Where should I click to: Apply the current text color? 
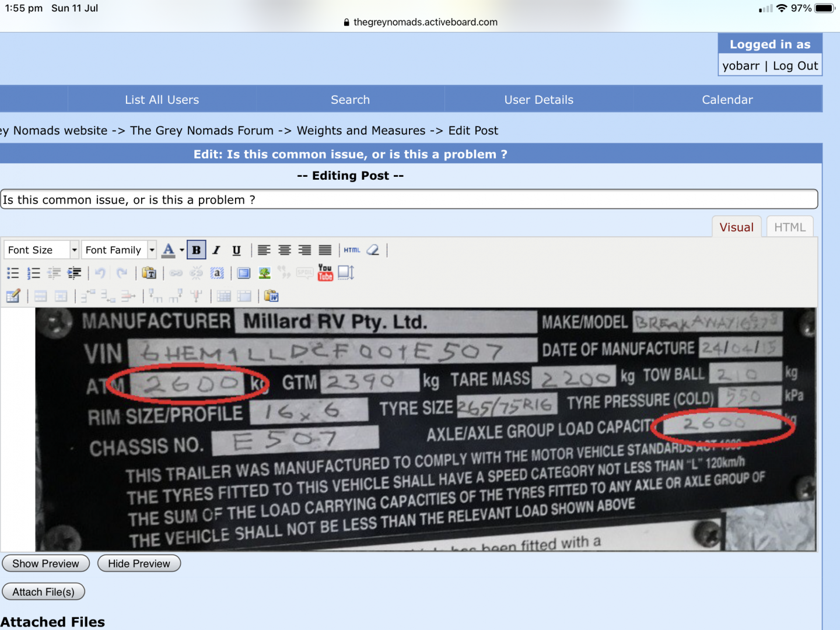pos(169,250)
